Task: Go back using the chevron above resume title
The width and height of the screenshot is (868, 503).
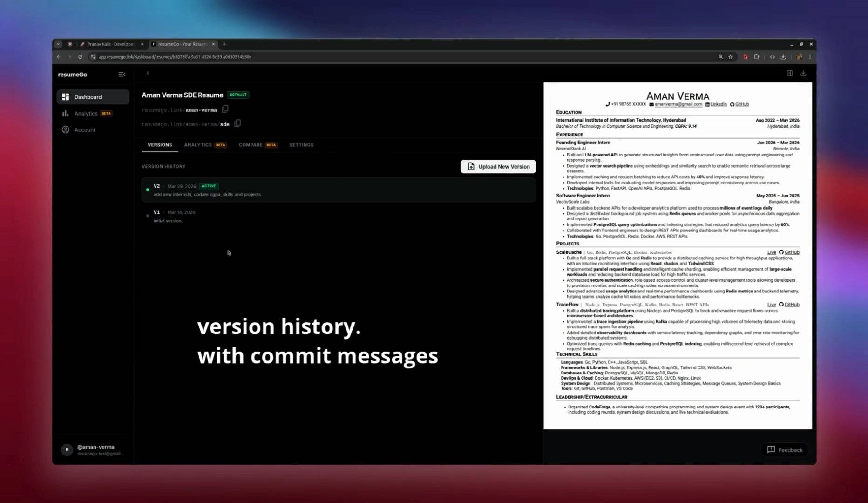Action: (148, 73)
